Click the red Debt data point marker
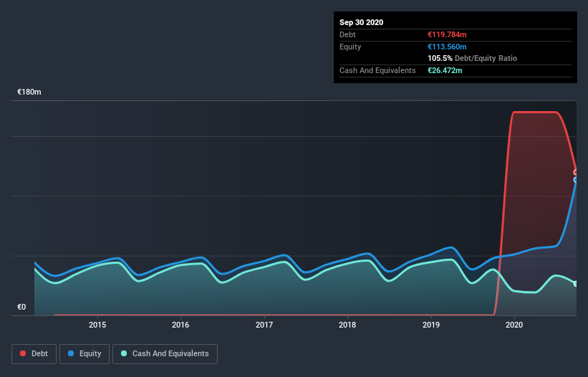This screenshot has width=588, height=377. point(576,172)
